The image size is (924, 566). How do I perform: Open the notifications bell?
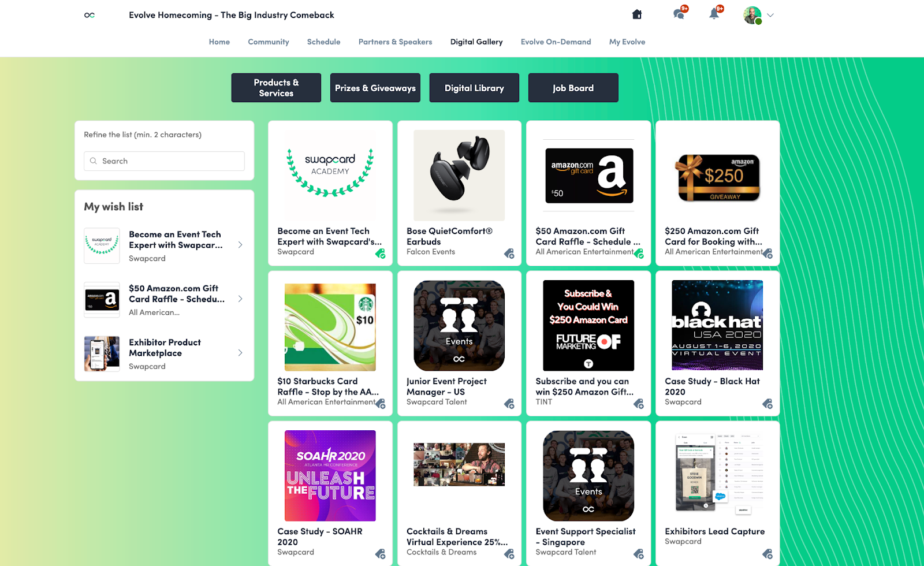(714, 14)
